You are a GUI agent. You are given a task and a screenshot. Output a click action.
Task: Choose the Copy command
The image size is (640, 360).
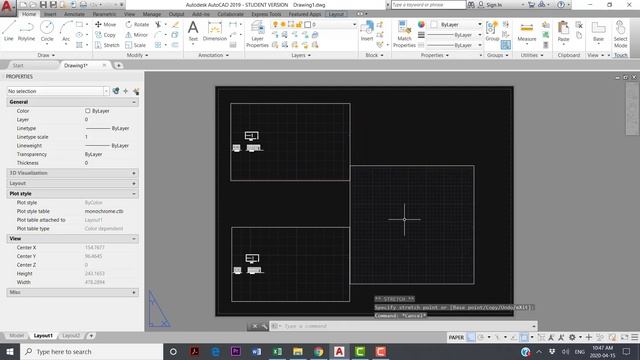pyautogui.click(x=106, y=35)
